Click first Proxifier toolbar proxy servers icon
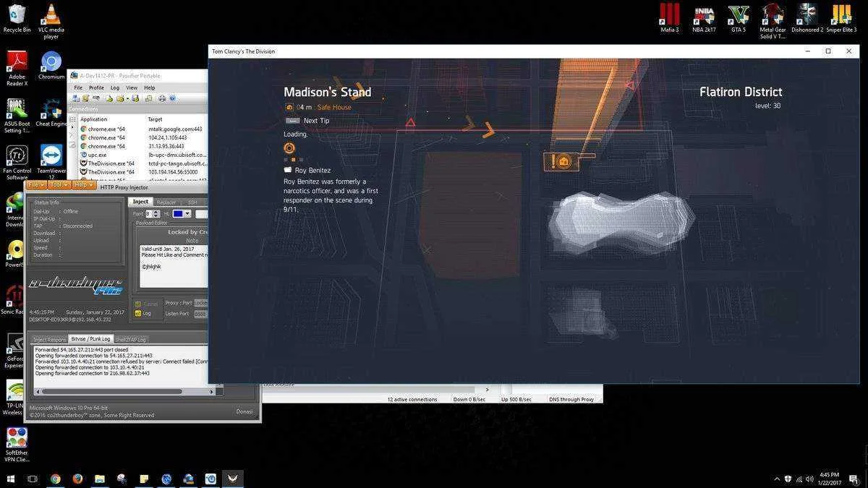868x488 pixels. [x=75, y=98]
